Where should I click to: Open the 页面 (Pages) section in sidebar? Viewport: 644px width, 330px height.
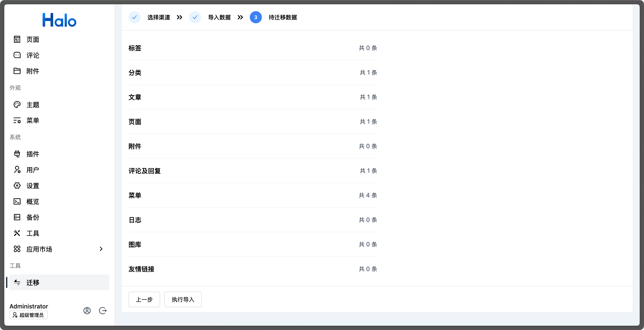[32, 39]
